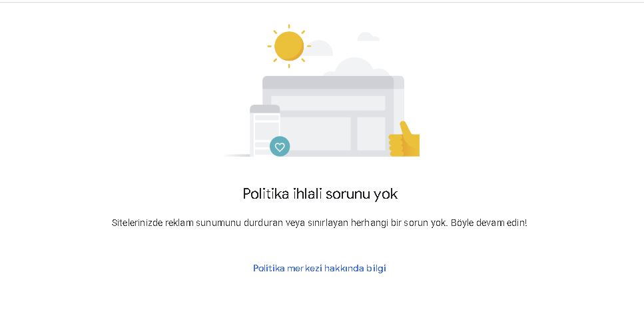Image resolution: width=644 pixels, height=334 pixels.
Task: Select the wide banner block in illustration
Action: (328, 103)
